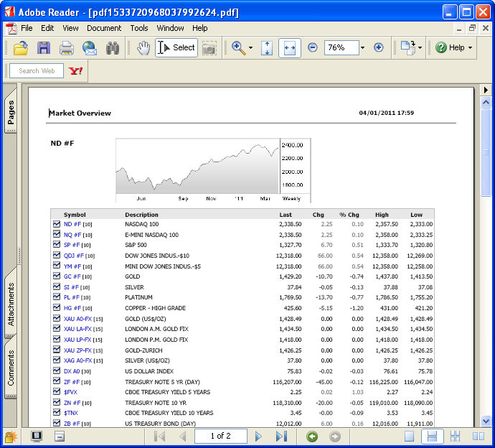The width and height of the screenshot is (495, 448).
Task: Go to previous page
Action: pos(182,437)
